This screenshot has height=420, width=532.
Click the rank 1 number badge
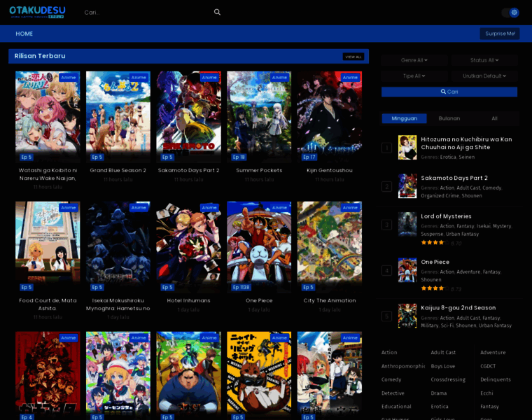coord(387,148)
